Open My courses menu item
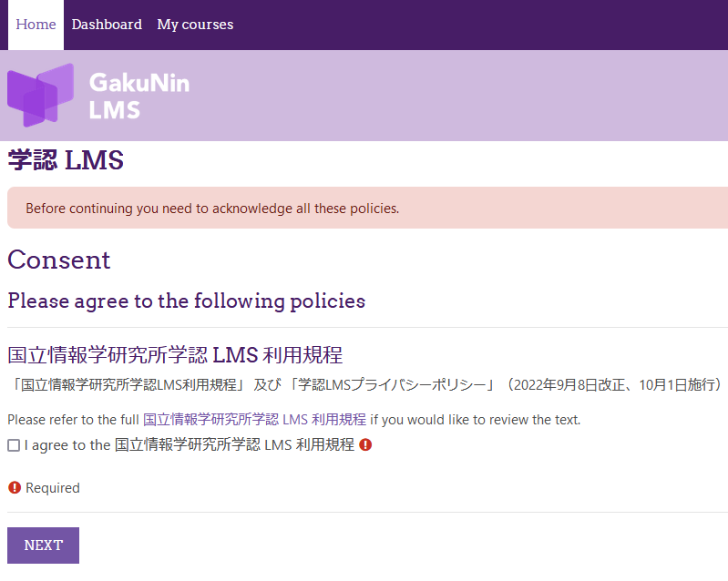Image resolution: width=728 pixels, height=581 pixels. [x=195, y=25]
